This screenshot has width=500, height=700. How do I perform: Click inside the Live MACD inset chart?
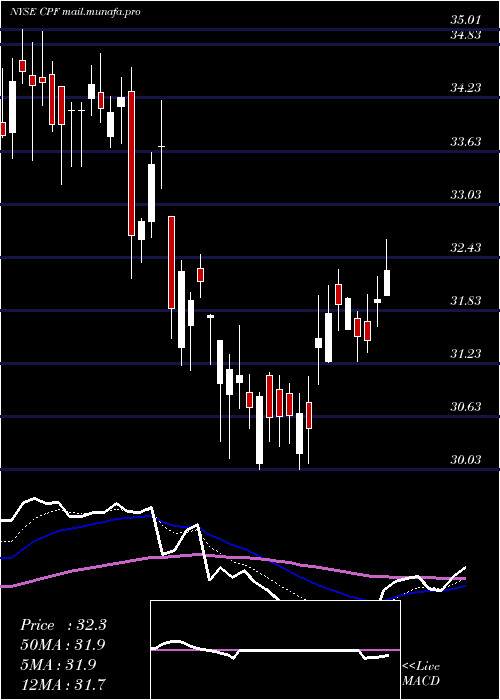click(x=275, y=650)
